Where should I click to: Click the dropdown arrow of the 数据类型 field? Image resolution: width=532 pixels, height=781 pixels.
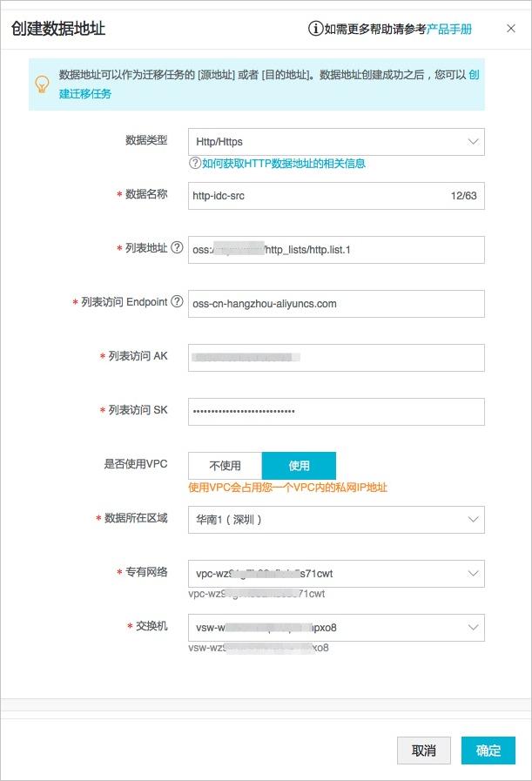pos(474,141)
